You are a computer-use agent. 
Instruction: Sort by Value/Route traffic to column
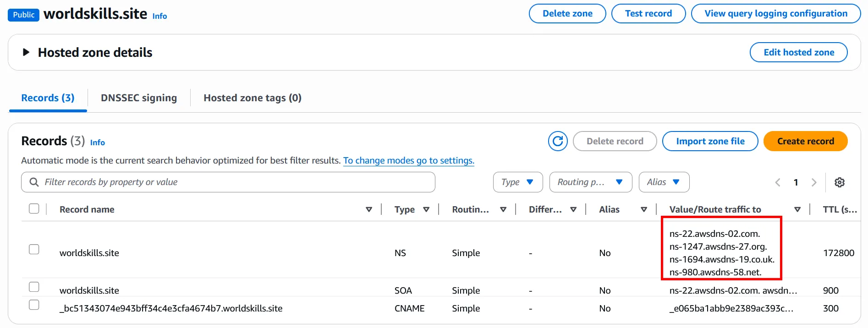[x=797, y=209]
